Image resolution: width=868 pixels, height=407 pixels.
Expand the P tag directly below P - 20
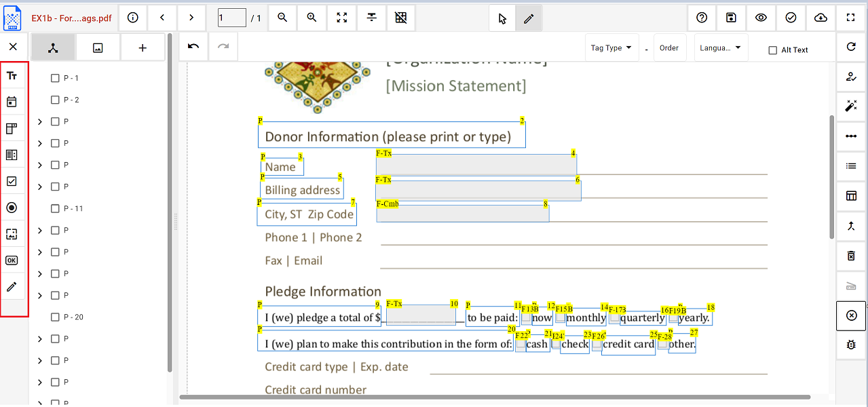pos(40,338)
